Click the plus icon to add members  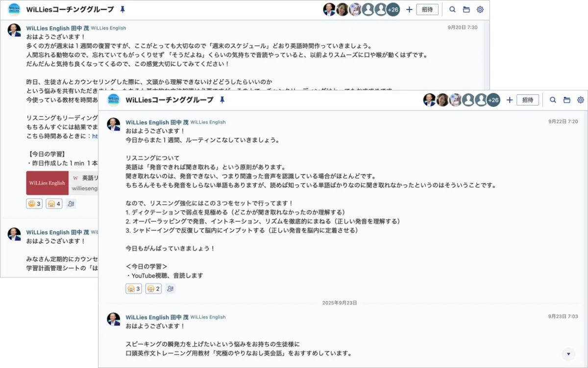[x=510, y=100]
